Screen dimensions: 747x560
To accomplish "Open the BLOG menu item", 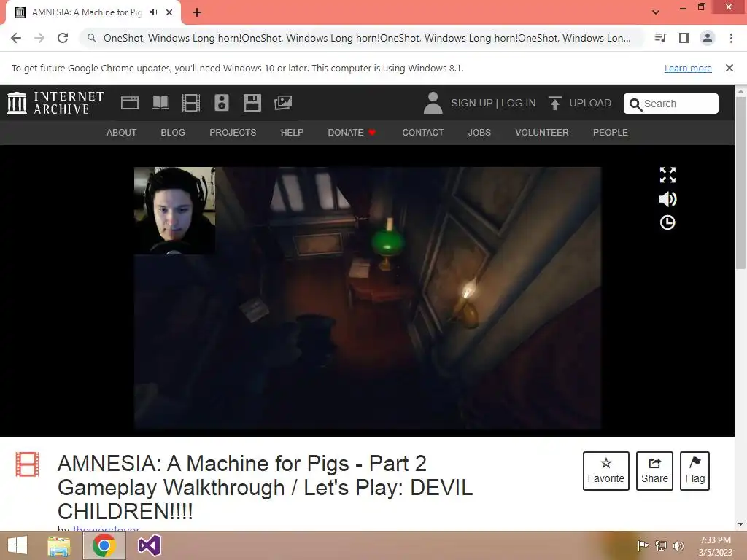I will [173, 133].
